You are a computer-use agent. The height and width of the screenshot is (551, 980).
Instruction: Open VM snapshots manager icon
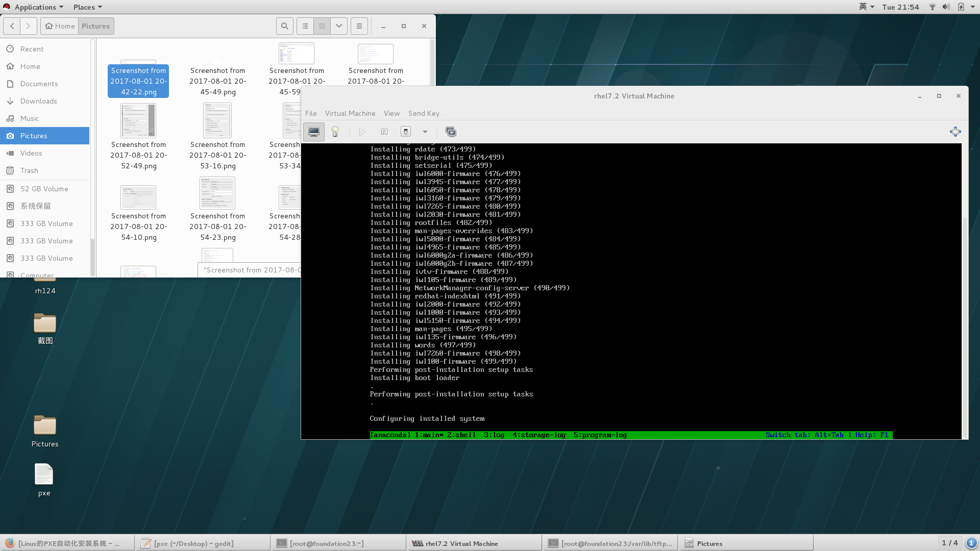(451, 132)
